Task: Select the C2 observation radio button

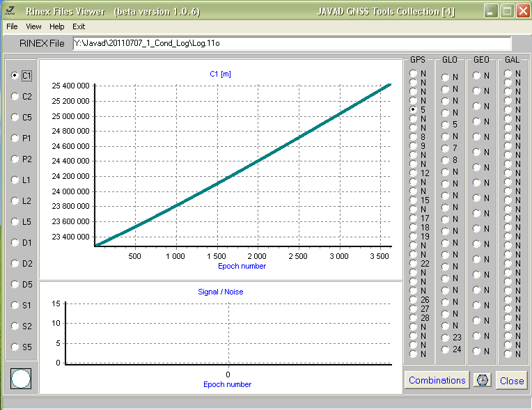Action: point(15,97)
